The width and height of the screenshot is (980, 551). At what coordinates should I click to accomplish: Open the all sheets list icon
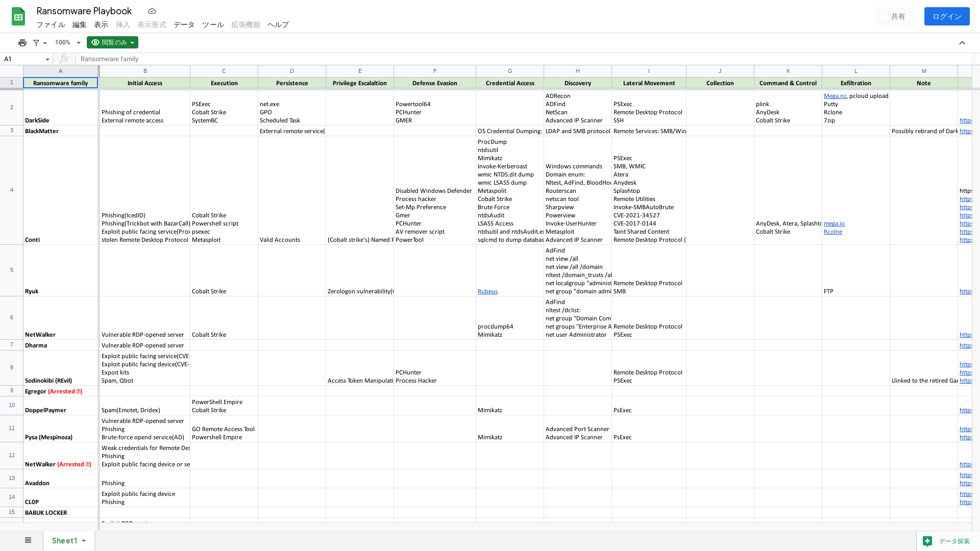pos(28,540)
